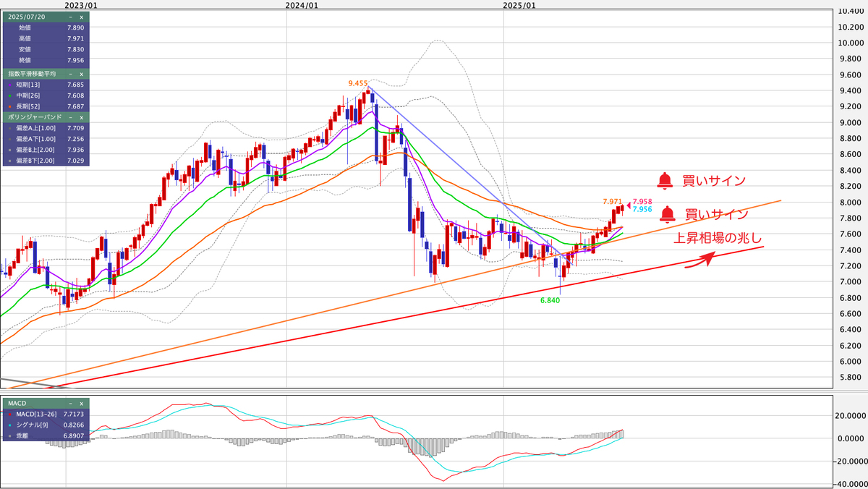Viewport: 868px width, 489px height.
Task: Click cyan シグナル[9] legend swatch
Action: (8, 426)
